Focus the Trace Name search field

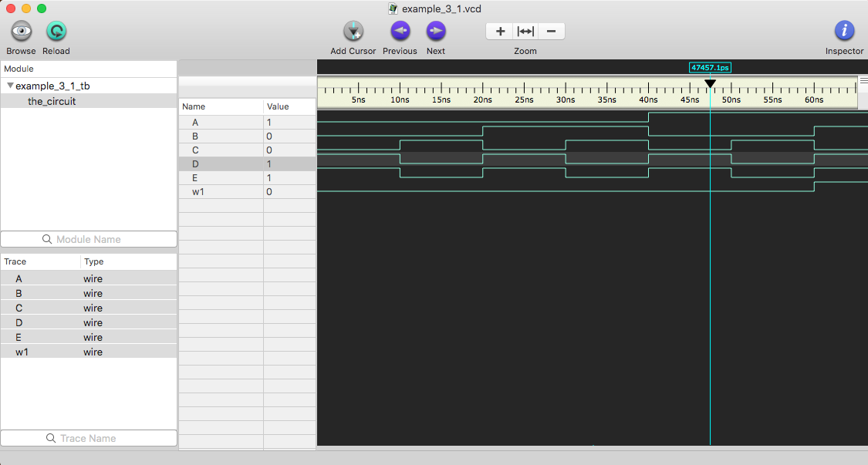pyautogui.click(x=89, y=438)
